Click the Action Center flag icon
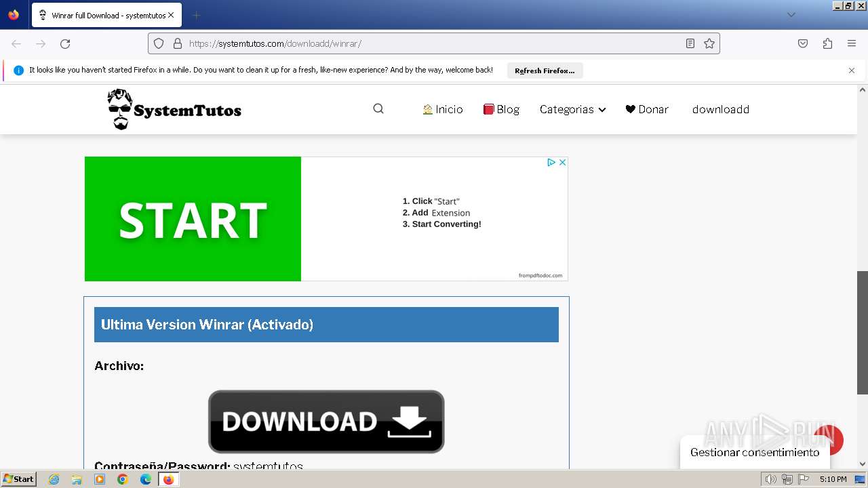 pyautogui.click(x=802, y=479)
